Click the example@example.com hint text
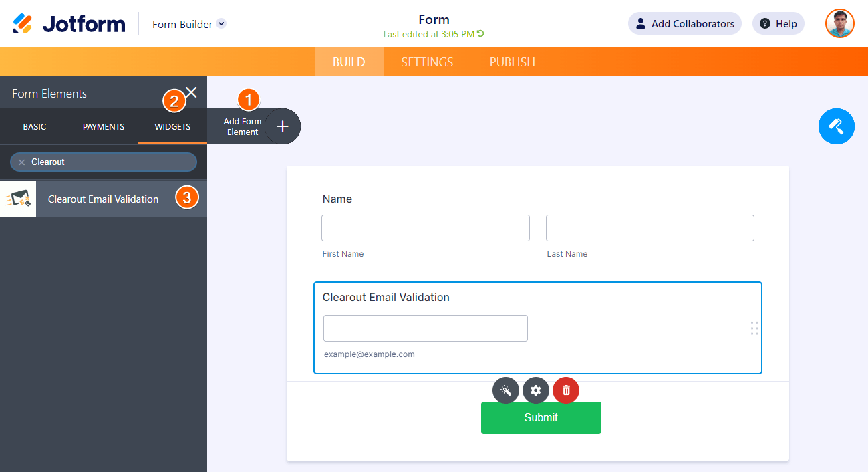This screenshot has width=868, height=472. pyautogui.click(x=370, y=354)
